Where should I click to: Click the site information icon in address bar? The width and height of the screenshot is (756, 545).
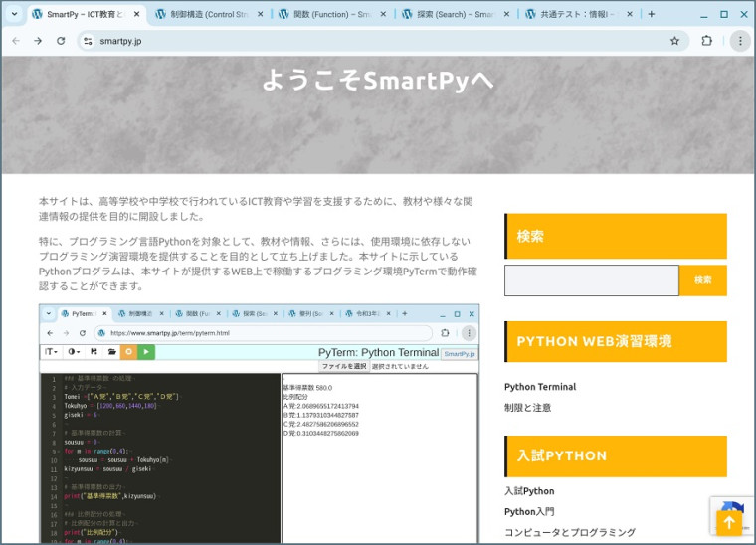(x=88, y=41)
